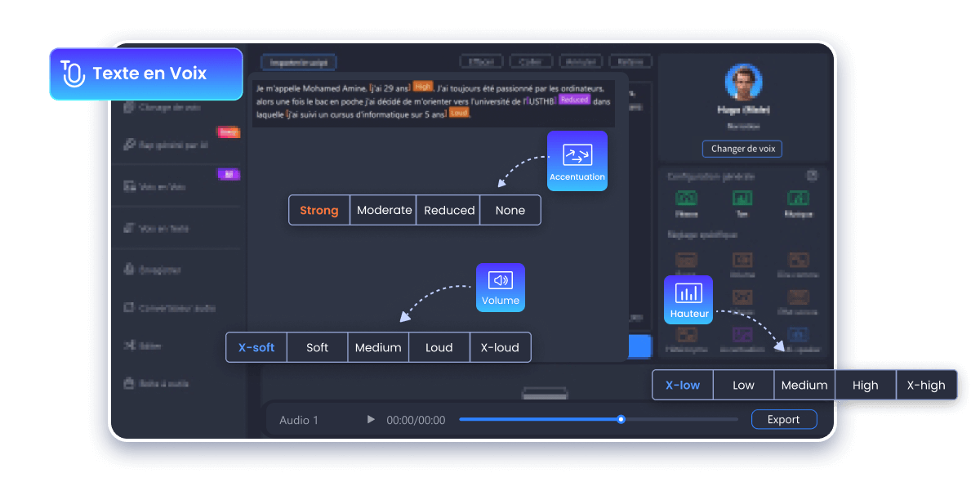Click the audio progress slider handle
Image resolution: width=980 pixels, height=482 pixels.
coord(621,419)
